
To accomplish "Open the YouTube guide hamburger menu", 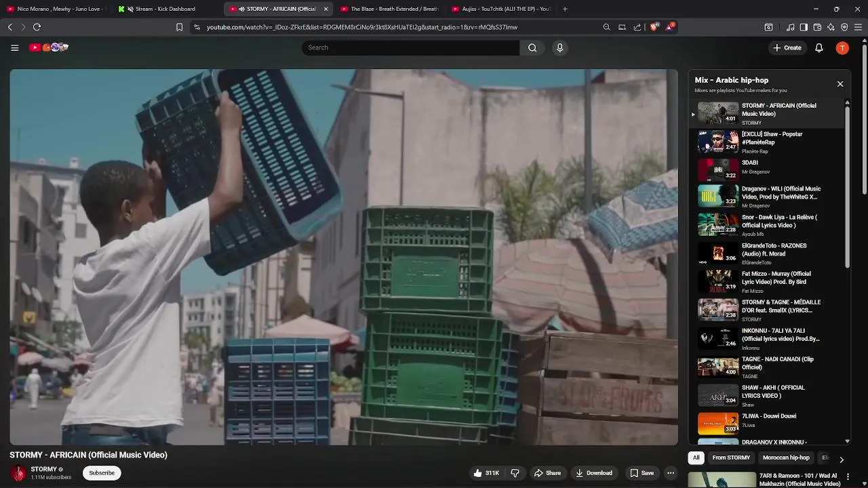I will pyautogui.click(x=14, y=47).
